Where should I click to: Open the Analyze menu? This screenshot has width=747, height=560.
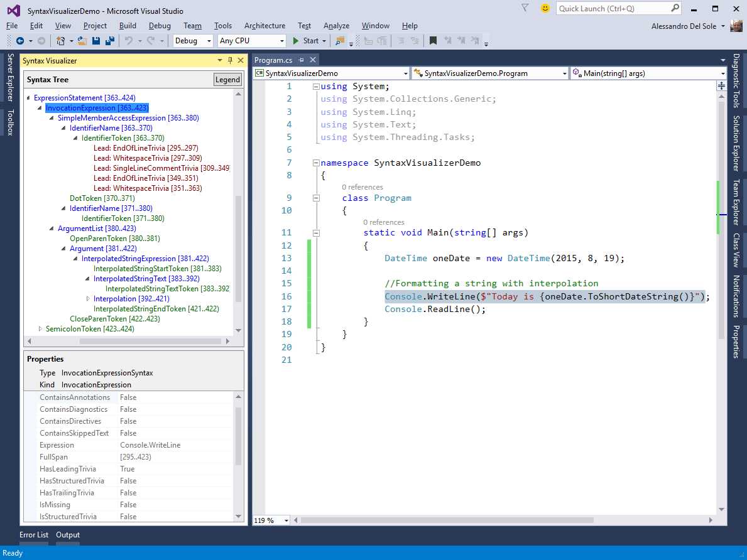[x=336, y=26]
